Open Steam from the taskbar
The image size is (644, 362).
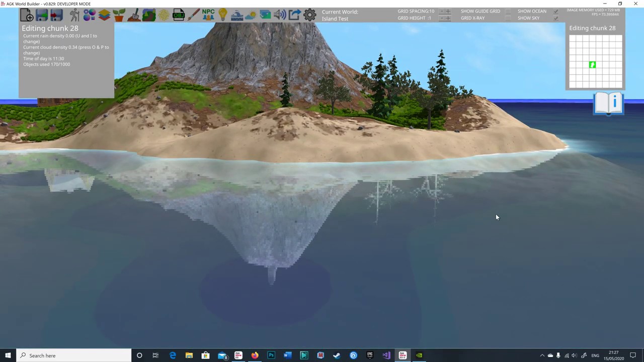337,355
